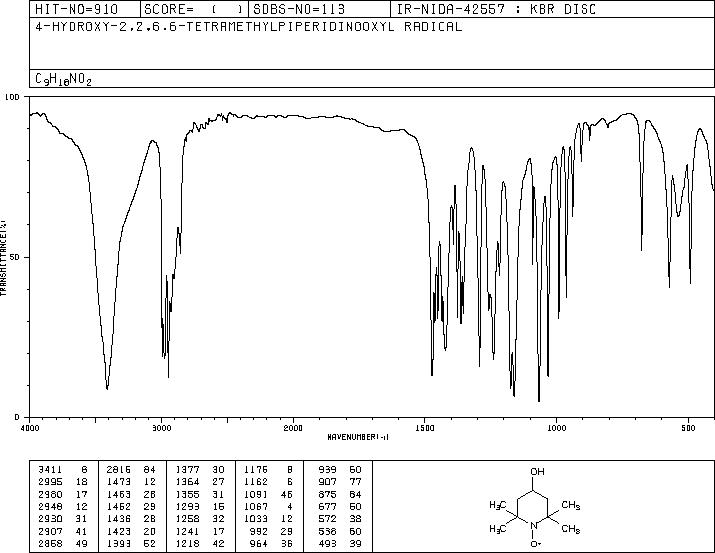Image resolution: width=715 pixels, height=553 pixels.
Task: Click the 677 peak value
Action: (x=327, y=506)
